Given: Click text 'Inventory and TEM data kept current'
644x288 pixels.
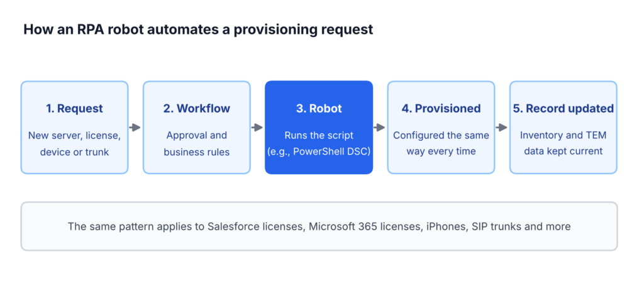Looking at the screenshot, I should pyautogui.click(x=563, y=143).
